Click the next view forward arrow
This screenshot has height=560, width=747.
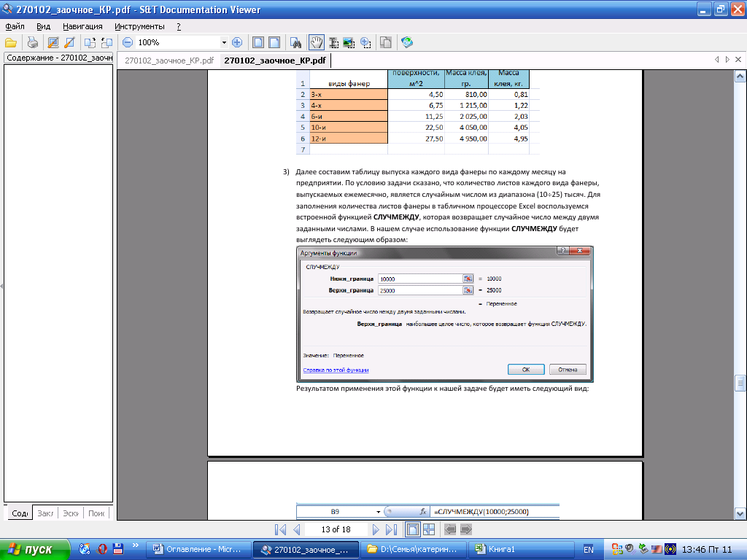[466, 529]
